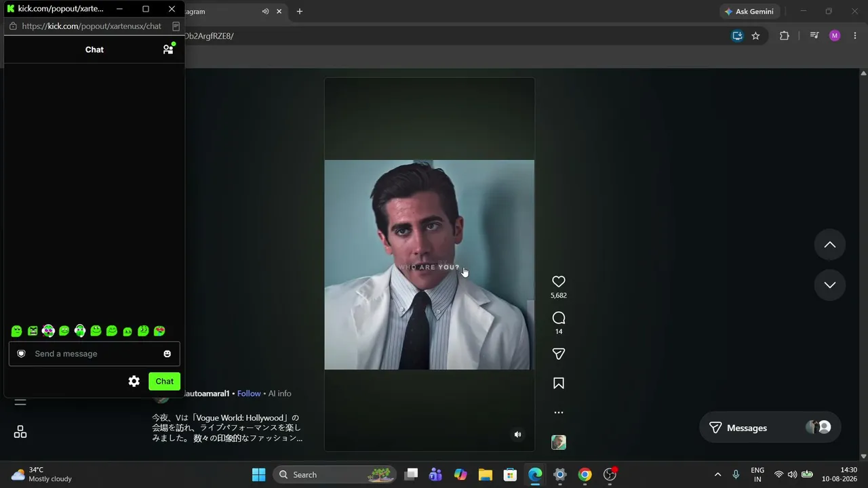Open Wi-Fi network tray icon
Image resolution: width=868 pixels, height=488 pixels.
click(778, 474)
